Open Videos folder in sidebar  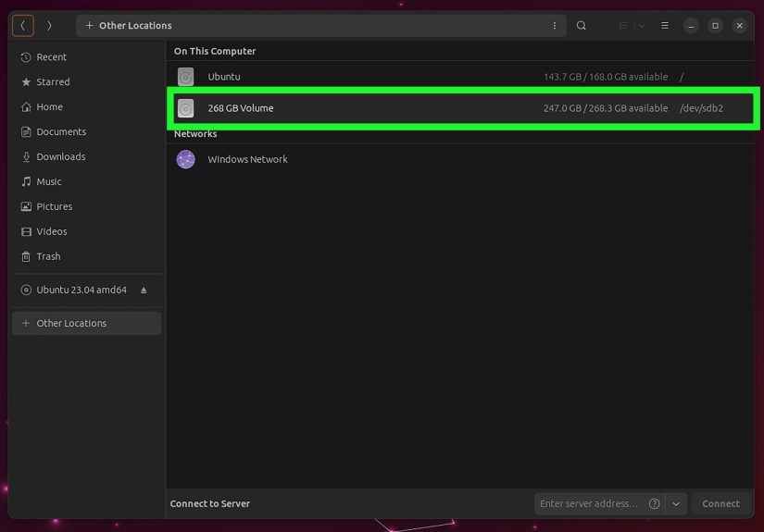point(87,231)
